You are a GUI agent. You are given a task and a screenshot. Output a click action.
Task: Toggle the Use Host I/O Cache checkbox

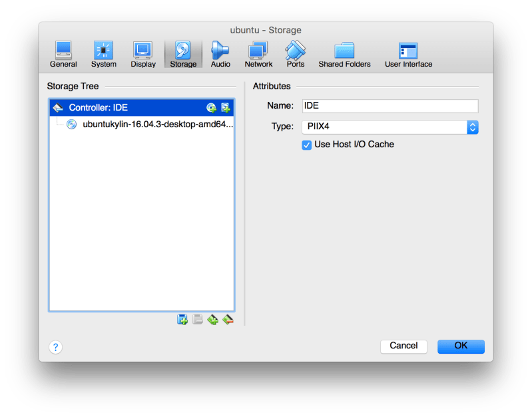(307, 145)
